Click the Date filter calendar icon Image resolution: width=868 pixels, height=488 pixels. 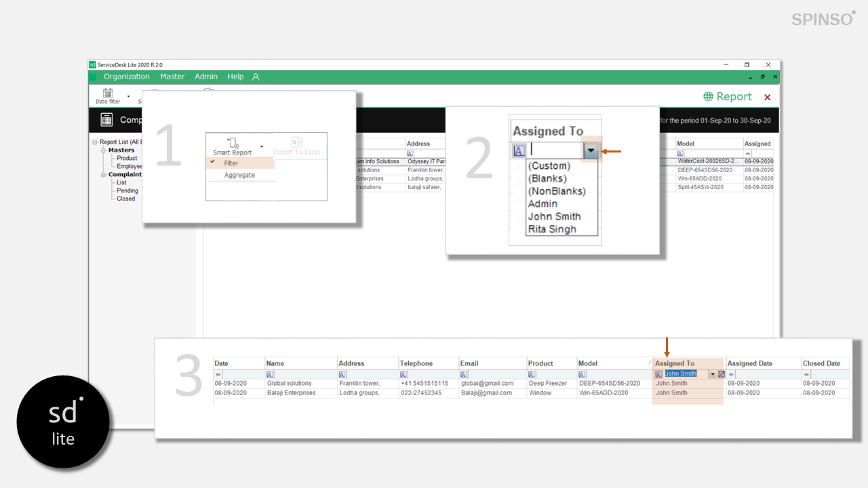(108, 93)
